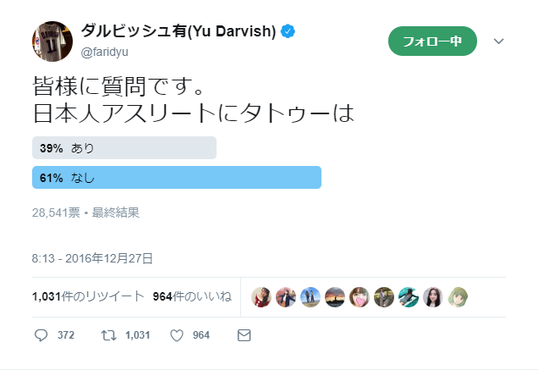The height and width of the screenshot is (370, 538).
Task: Click the reply speech bubble icon
Action: click(x=41, y=335)
